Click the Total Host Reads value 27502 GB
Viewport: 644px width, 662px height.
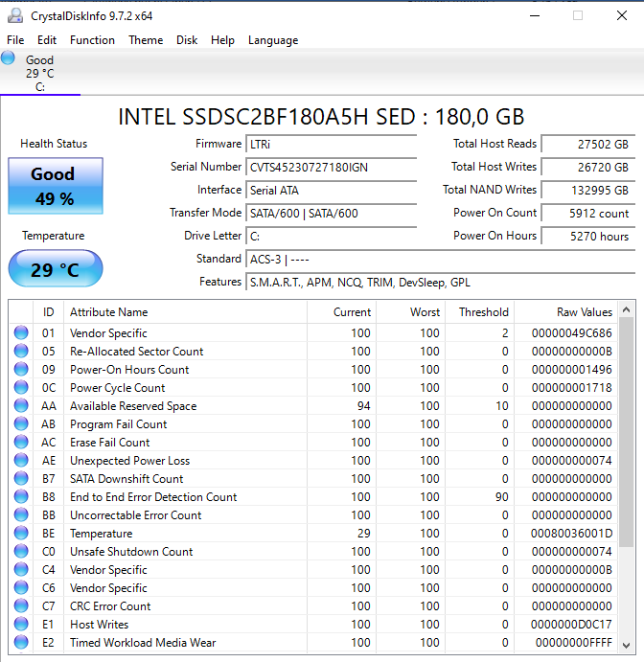pyautogui.click(x=587, y=145)
